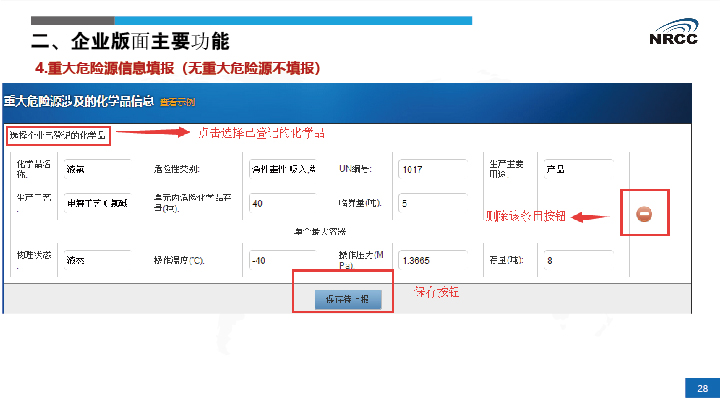Screen dimensions: 720x405
Task: Focus the 临界量 field showing 5
Action: (433, 203)
